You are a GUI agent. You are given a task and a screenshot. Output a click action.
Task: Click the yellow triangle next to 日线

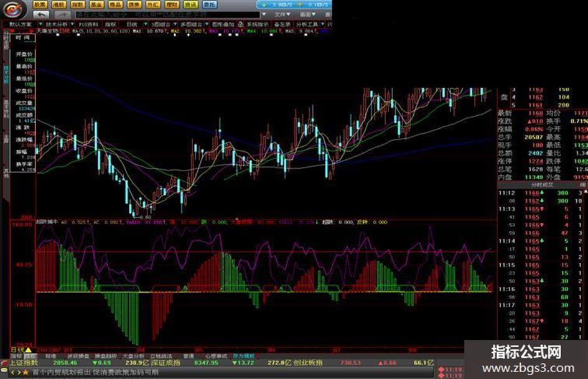pos(28,350)
